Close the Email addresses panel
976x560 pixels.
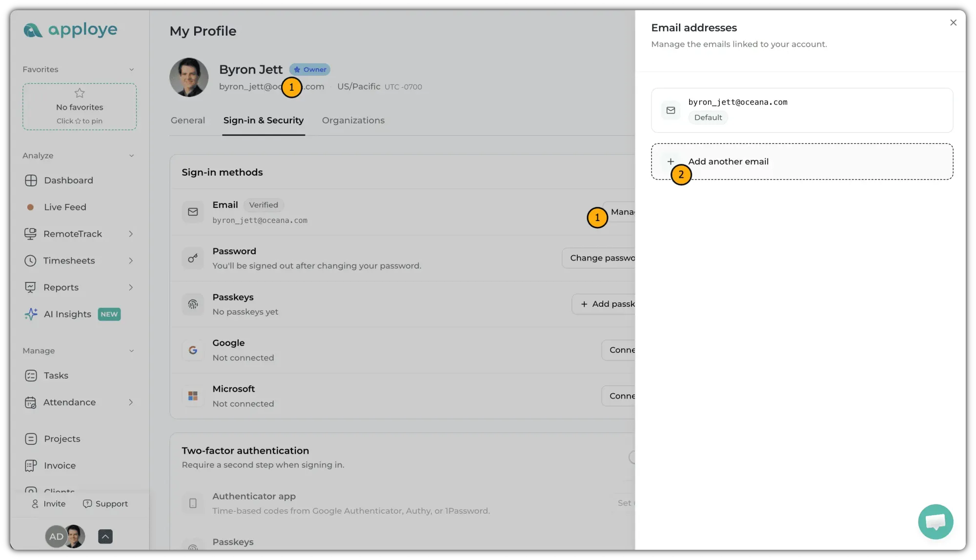point(953,22)
